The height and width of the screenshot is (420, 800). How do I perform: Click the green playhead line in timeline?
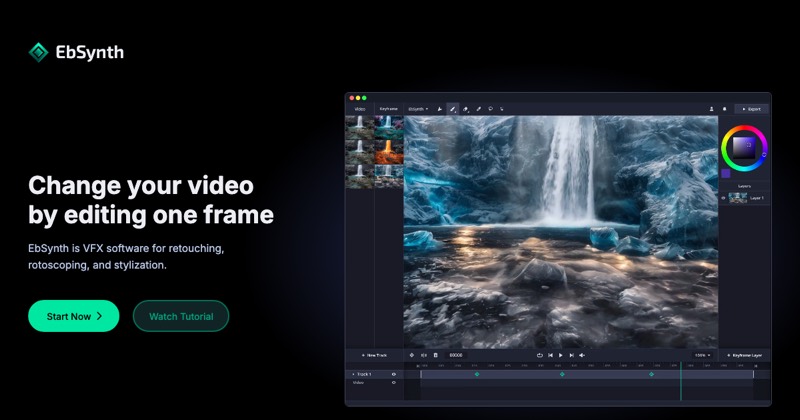tap(681, 381)
